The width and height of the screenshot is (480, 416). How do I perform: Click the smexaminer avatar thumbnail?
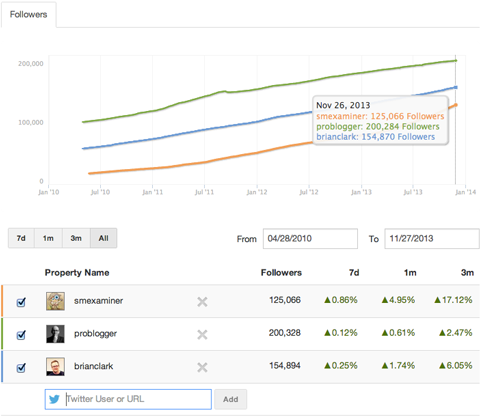(x=55, y=301)
